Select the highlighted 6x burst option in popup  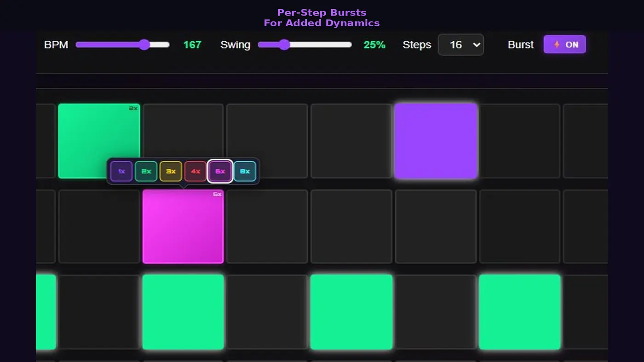(x=220, y=171)
